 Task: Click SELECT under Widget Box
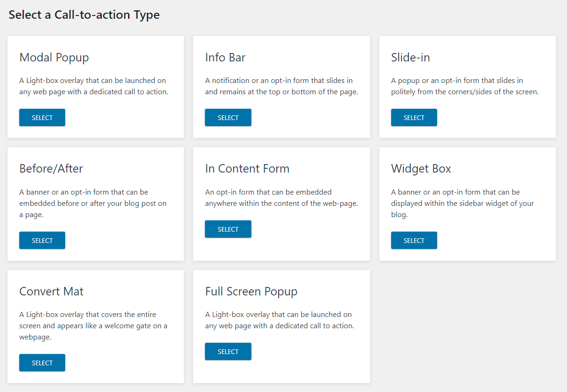[414, 241]
